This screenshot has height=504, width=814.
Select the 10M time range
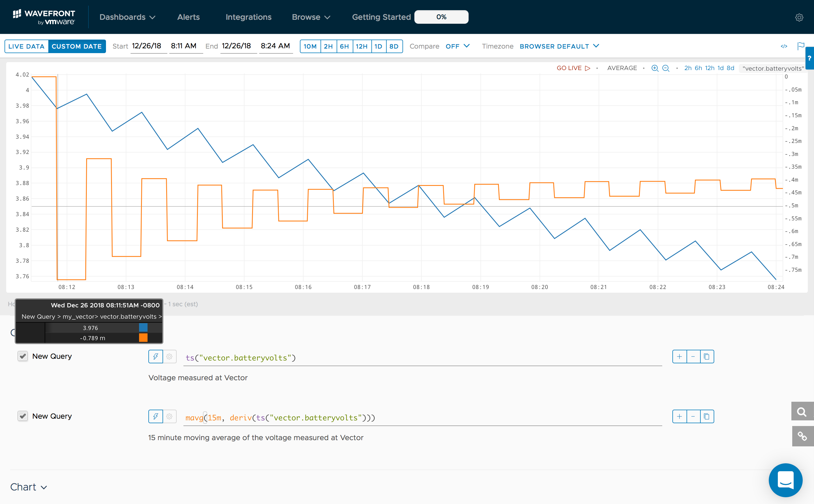click(310, 46)
